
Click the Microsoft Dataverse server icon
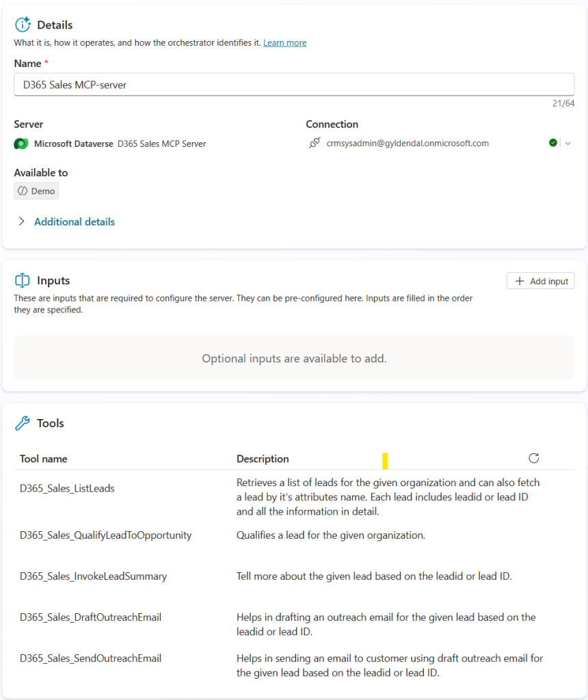21,144
